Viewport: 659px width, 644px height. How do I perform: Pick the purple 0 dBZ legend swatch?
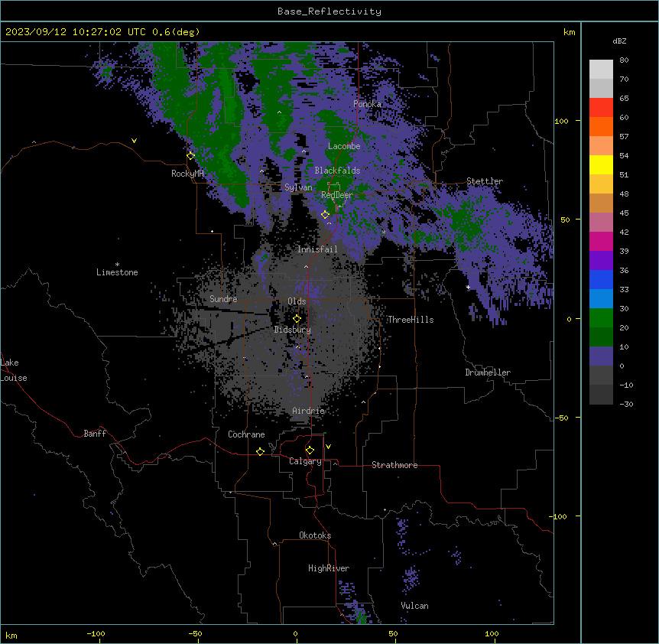601,356
